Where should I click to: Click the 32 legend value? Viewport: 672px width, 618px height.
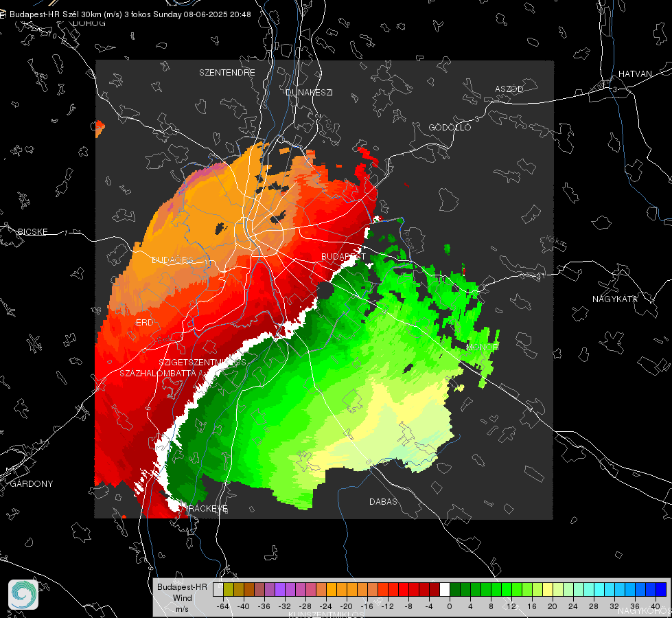pos(614,606)
